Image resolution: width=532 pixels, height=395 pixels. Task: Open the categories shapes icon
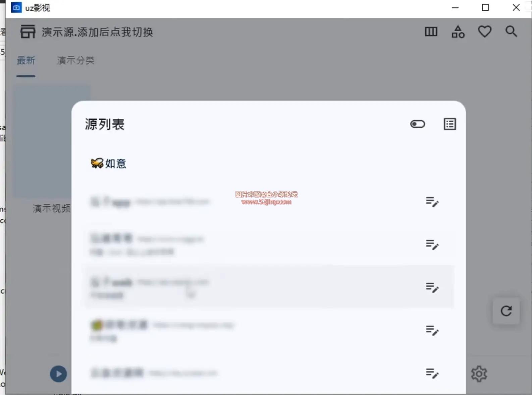[x=458, y=32]
